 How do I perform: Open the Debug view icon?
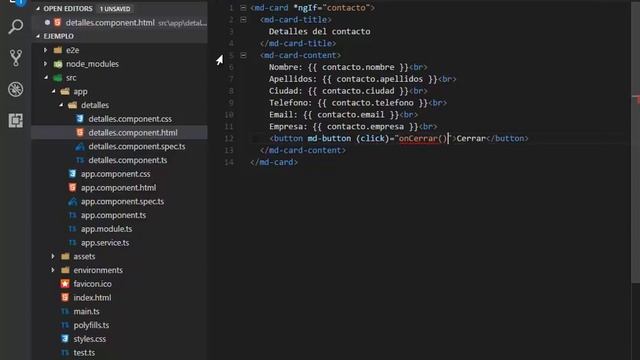coord(16,89)
